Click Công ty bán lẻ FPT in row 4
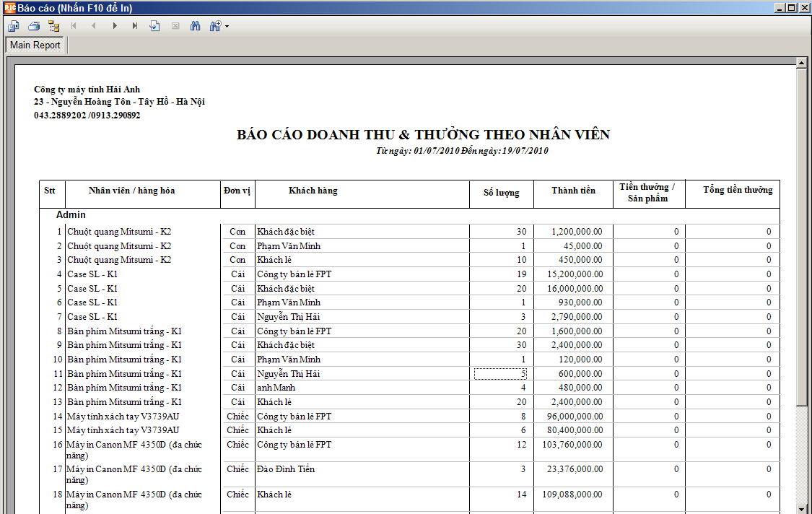 [x=294, y=274]
